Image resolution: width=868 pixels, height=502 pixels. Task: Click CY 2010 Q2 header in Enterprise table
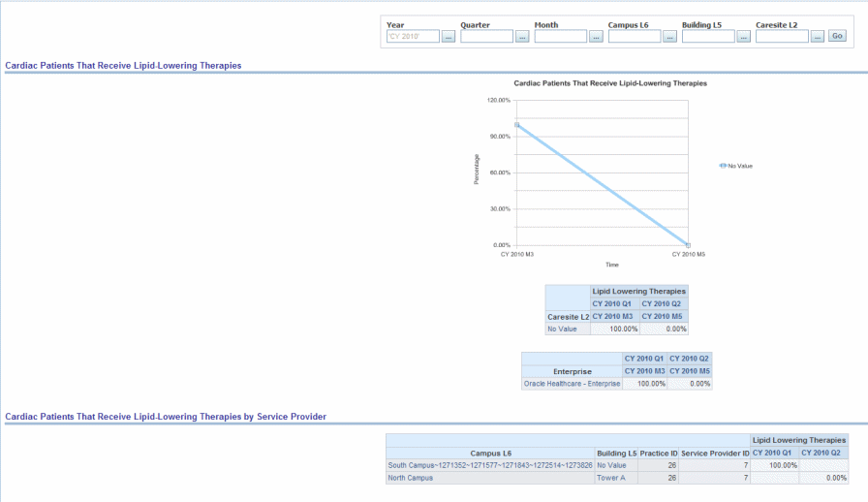[x=689, y=359]
